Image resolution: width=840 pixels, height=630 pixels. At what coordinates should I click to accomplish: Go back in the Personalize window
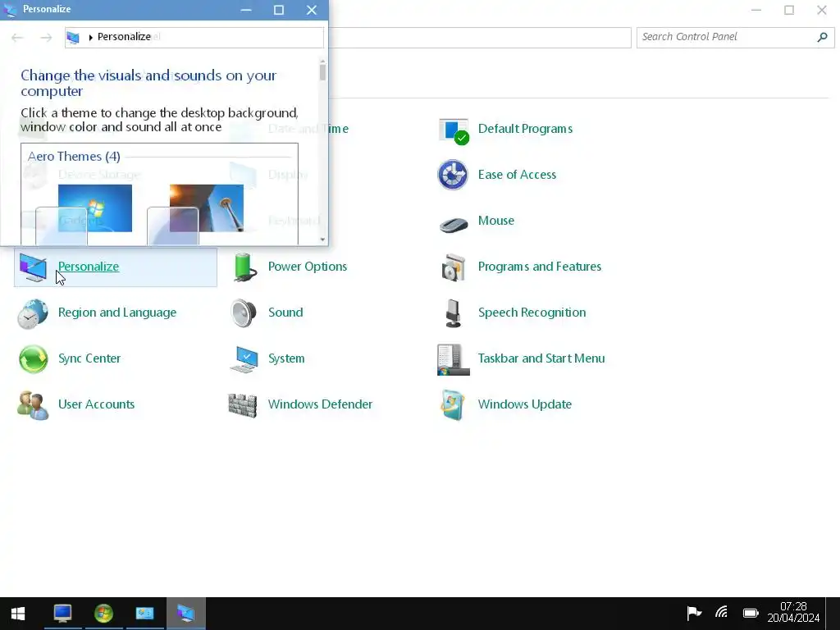pyautogui.click(x=17, y=37)
